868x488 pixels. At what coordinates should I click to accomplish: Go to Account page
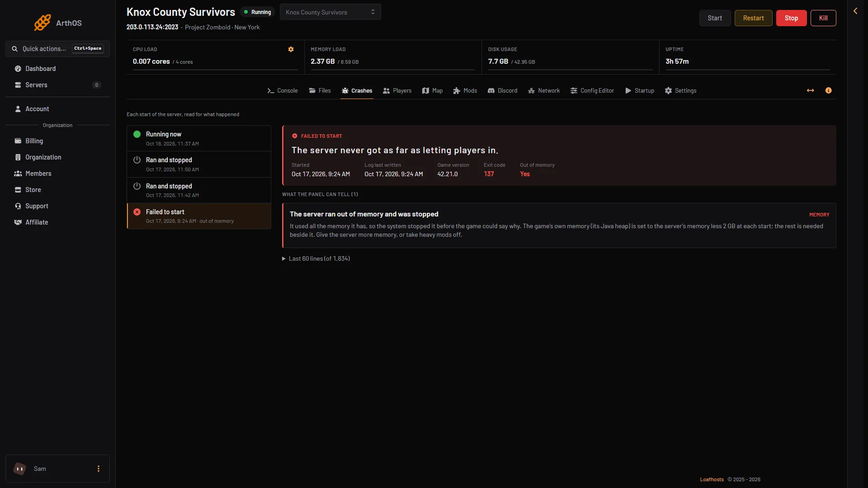coord(57,109)
